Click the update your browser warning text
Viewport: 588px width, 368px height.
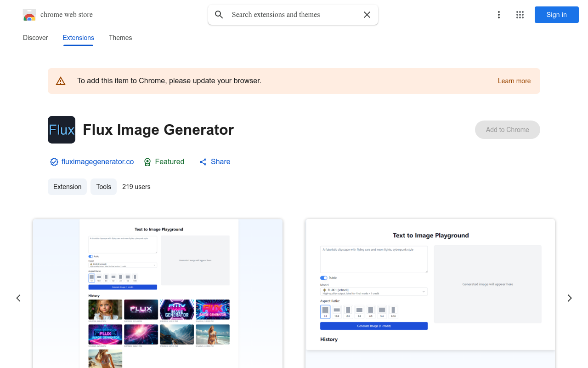[x=170, y=81]
